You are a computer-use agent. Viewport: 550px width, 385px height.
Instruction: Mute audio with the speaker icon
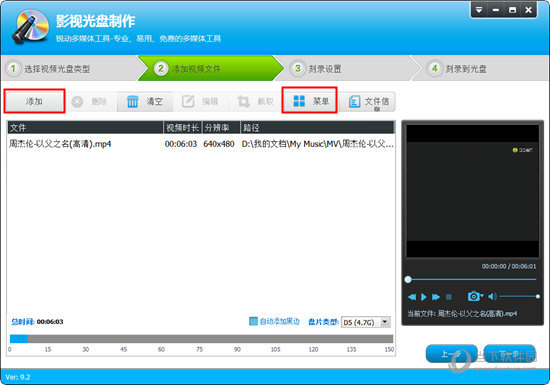pos(492,297)
